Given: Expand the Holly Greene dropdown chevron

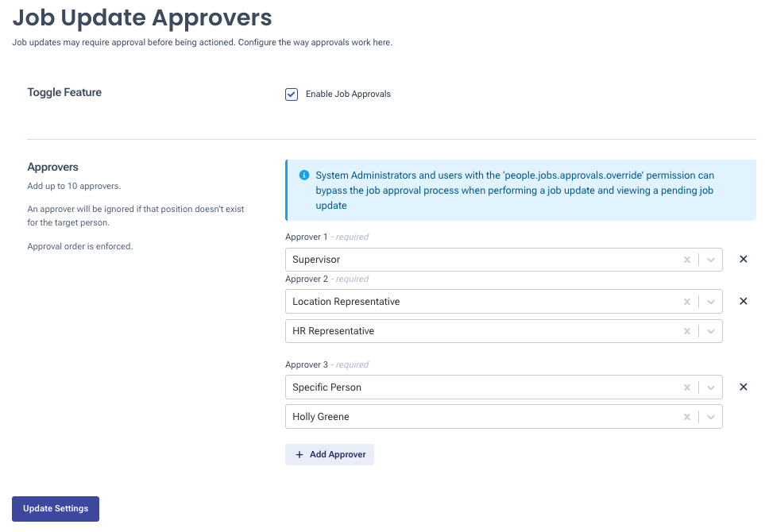Looking at the screenshot, I should [x=711, y=417].
